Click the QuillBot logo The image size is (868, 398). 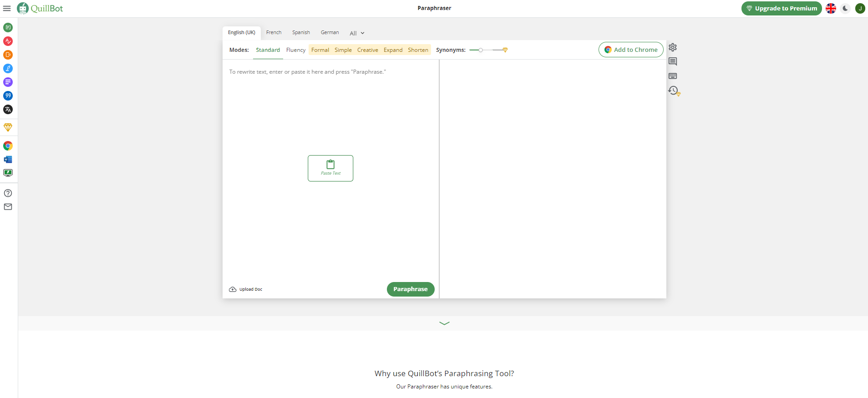click(40, 8)
